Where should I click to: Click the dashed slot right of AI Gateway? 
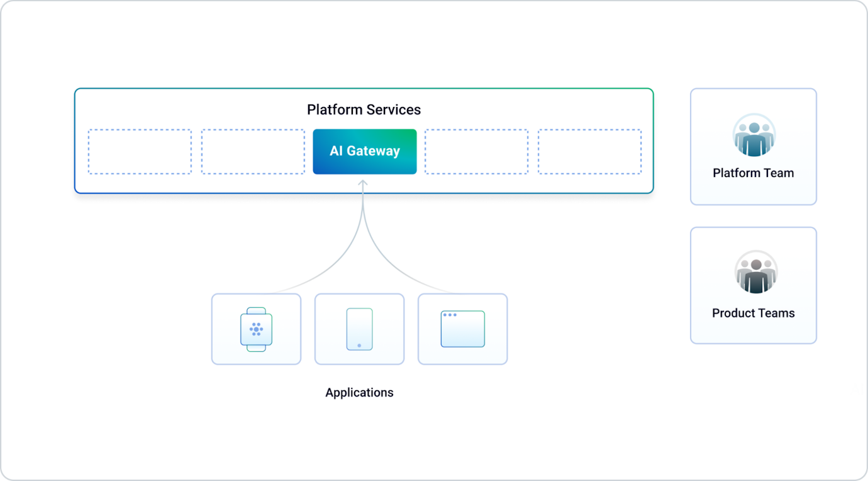click(x=476, y=151)
